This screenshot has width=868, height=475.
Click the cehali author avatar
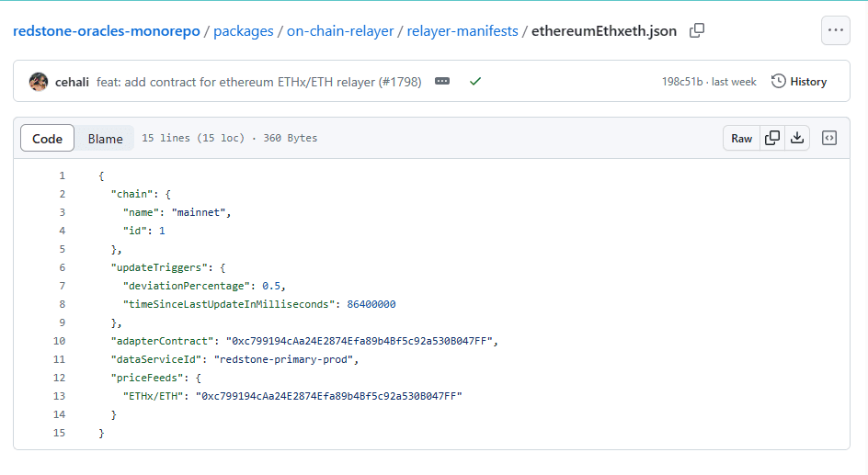pyautogui.click(x=39, y=82)
